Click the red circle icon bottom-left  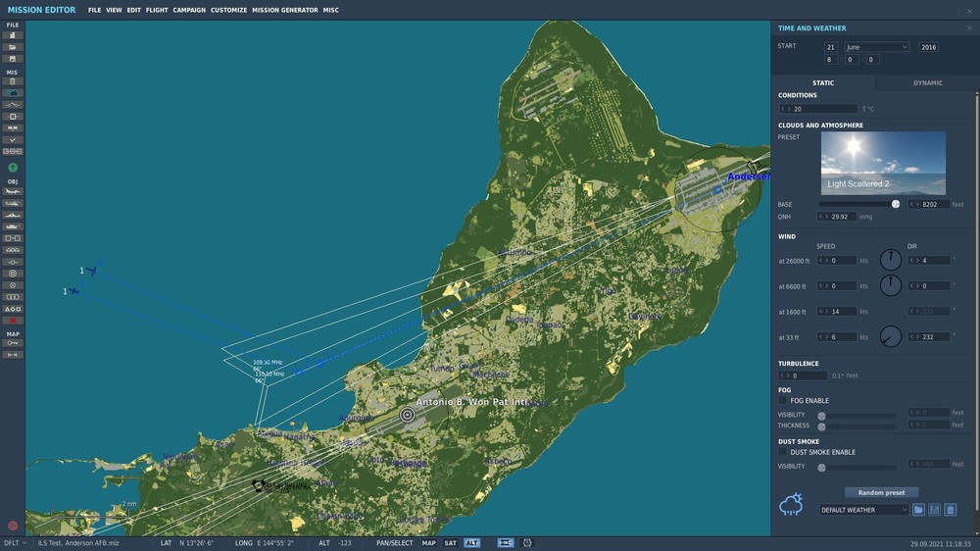13,526
